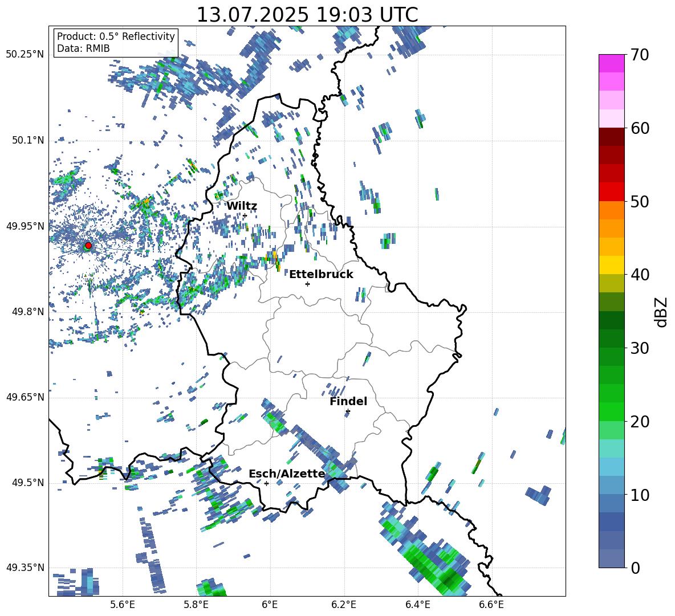This screenshot has width=675, height=616.
Task: Click the 5.6°E longitude label
Action: pos(122,605)
